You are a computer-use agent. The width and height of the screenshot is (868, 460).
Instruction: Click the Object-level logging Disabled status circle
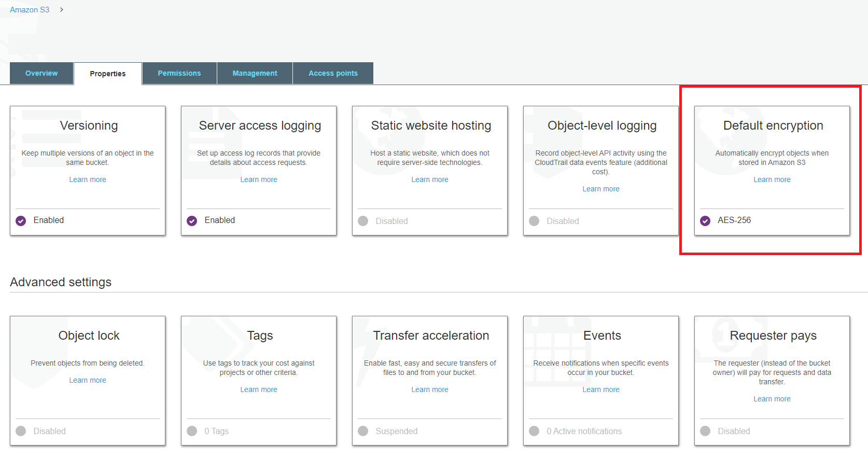[x=534, y=221]
